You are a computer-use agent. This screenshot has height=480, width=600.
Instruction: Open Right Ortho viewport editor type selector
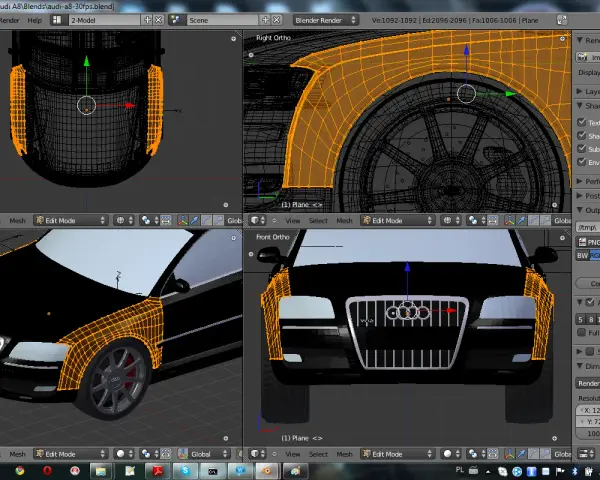tap(258, 220)
